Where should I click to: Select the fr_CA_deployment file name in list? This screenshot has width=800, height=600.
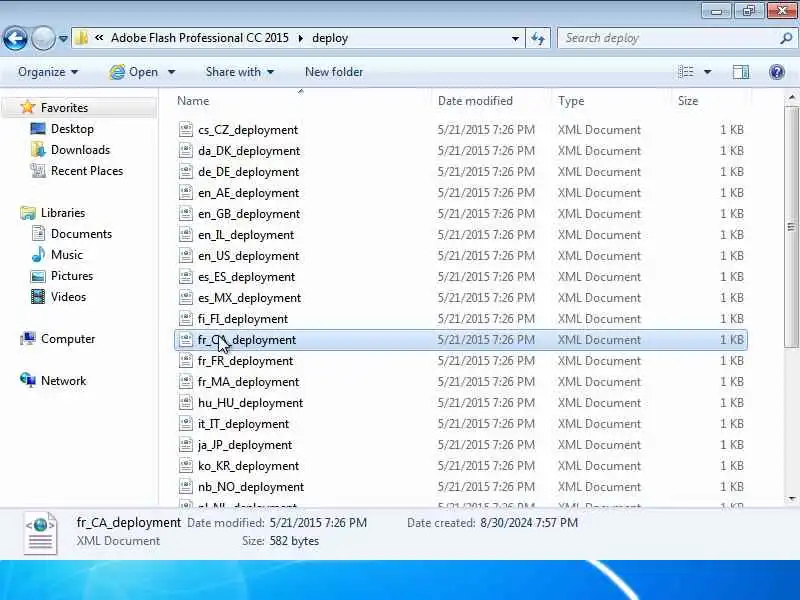point(247,340)
